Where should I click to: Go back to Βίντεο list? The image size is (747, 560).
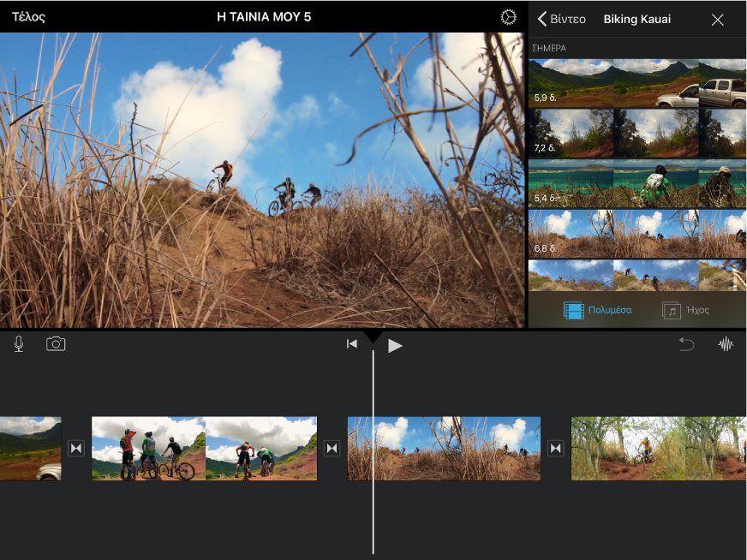562,19
